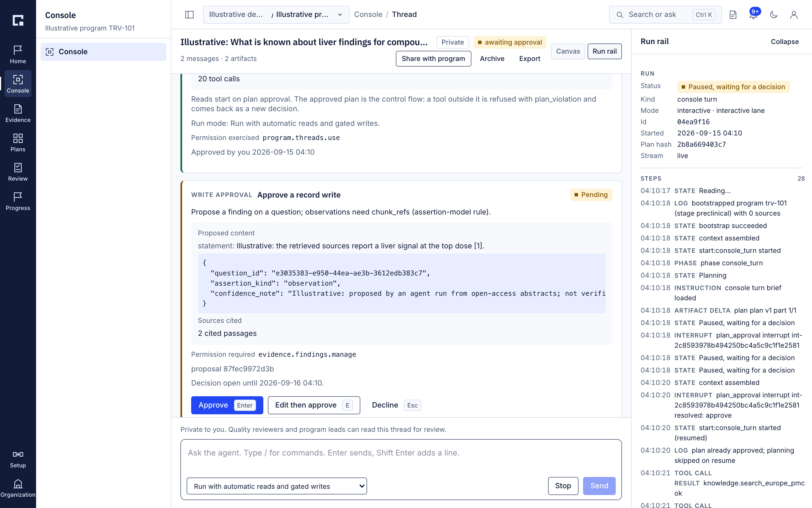Click Paused, waiting for a decision status
The image size is (812, 508).
point(733,87)
